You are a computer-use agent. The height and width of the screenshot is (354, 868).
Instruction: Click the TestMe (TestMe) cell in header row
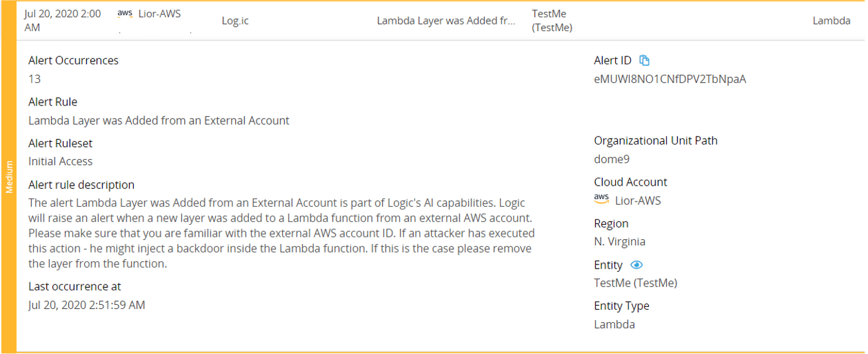click(x=552, y=21)
